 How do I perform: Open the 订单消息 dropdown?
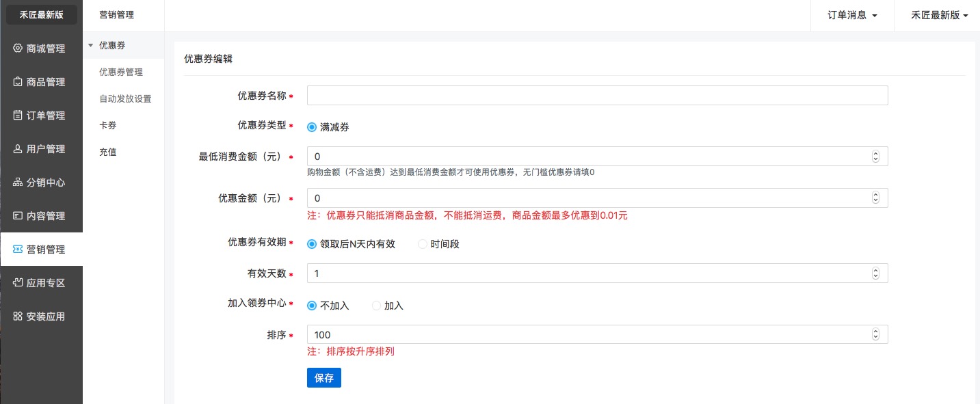[x=852, y=16]
